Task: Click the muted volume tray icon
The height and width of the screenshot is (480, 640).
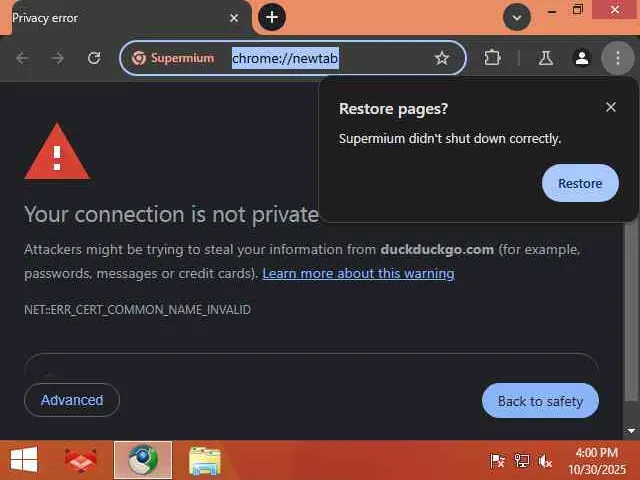Action: (x=545, y=462)
